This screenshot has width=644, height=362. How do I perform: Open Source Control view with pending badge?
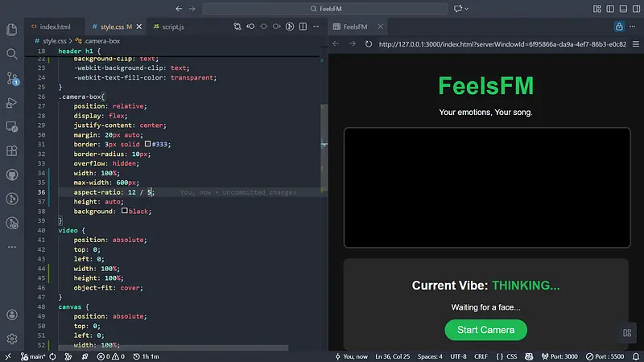click(12, 78)
